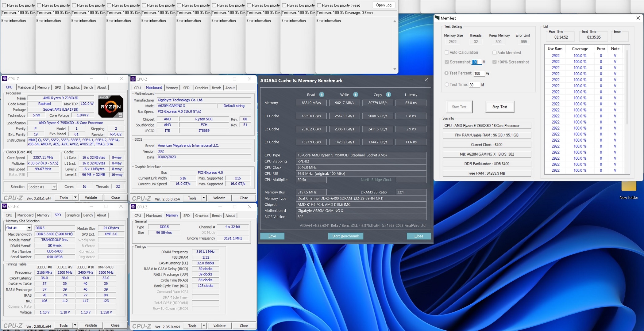The image size is (644, 331).
Task: Click the AMD Ryzen 9 logo image
Action: pos(111,106)
